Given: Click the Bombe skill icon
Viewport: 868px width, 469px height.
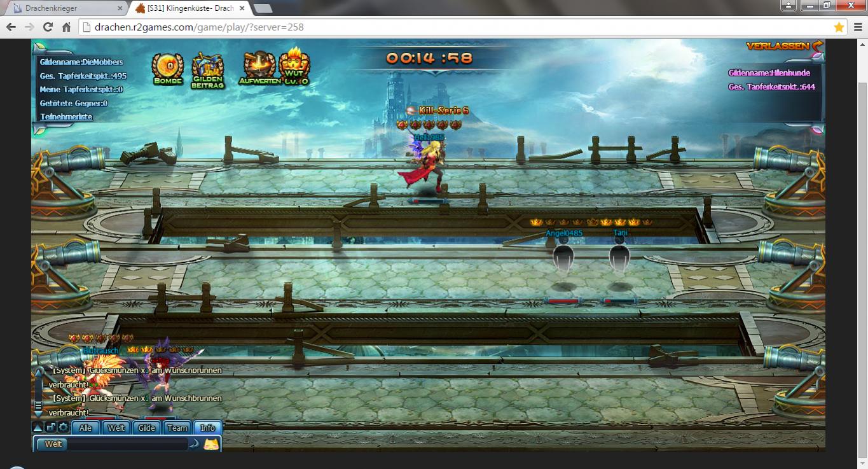Looking at the screenshot, I should [168, 67].
